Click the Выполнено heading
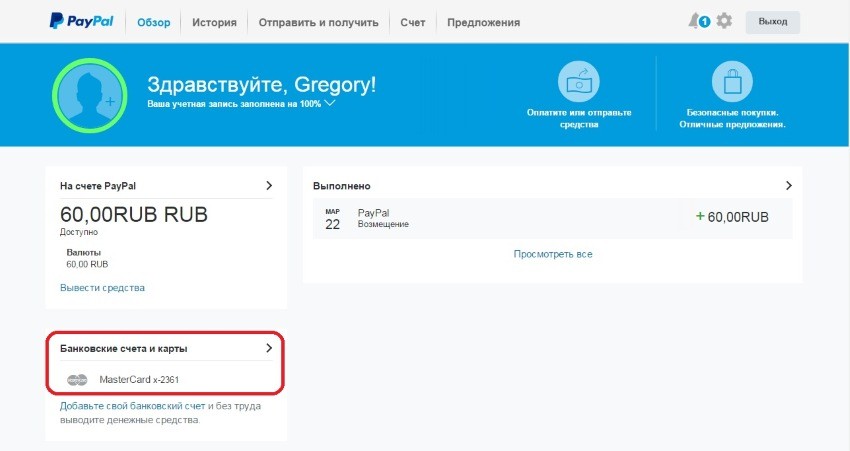Image resolution: width=850 pixels, height=451 pixels. [x=342, y=186]
